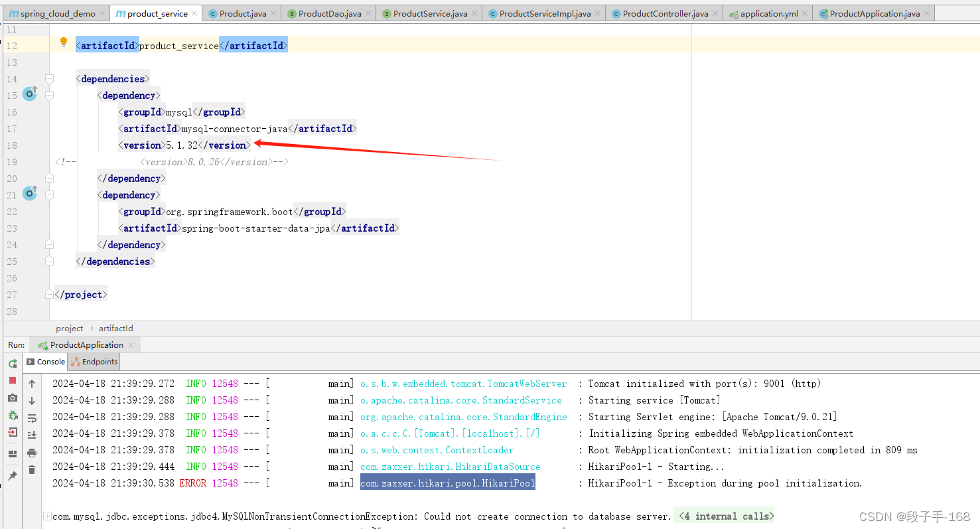The image size is (980, 529).
Task: Collapse the first dependency block on line 15
Action: click(49, 95)
